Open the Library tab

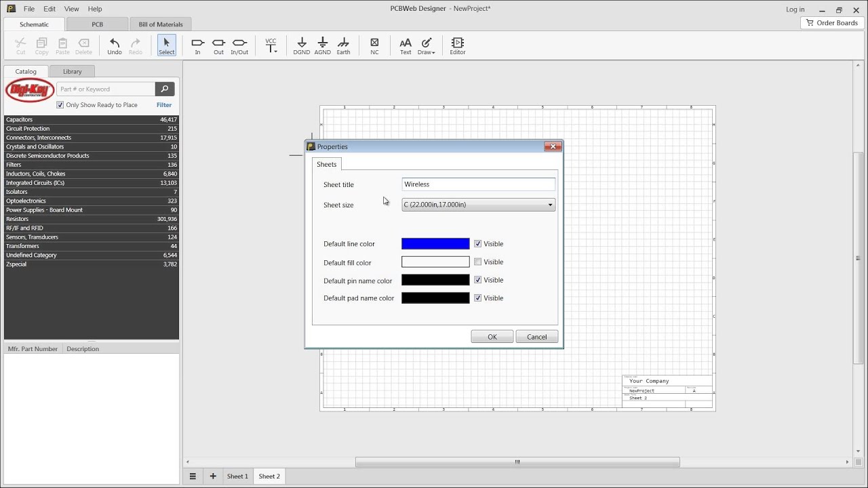[x=73, y=71]
